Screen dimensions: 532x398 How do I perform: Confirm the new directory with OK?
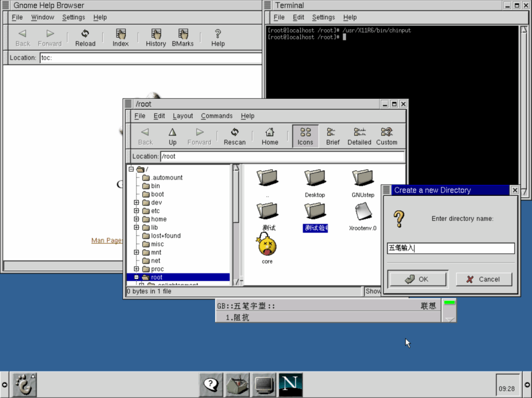pyautogui.click(x=417, y=279)
